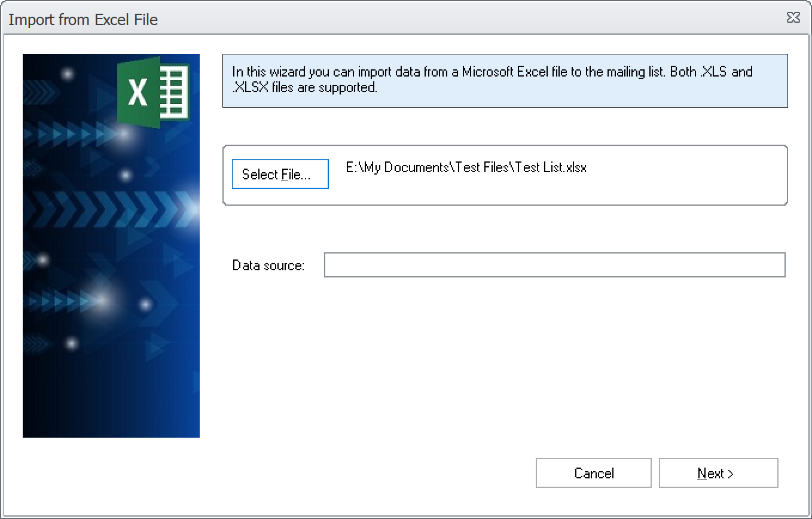Click the Excel logo icon in the side image

click(x=153, y=93)
